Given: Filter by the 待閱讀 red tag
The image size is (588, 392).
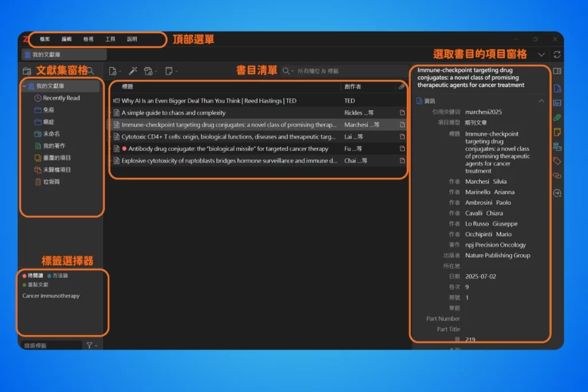Looking at the screenshot, I should coord(33,276).
